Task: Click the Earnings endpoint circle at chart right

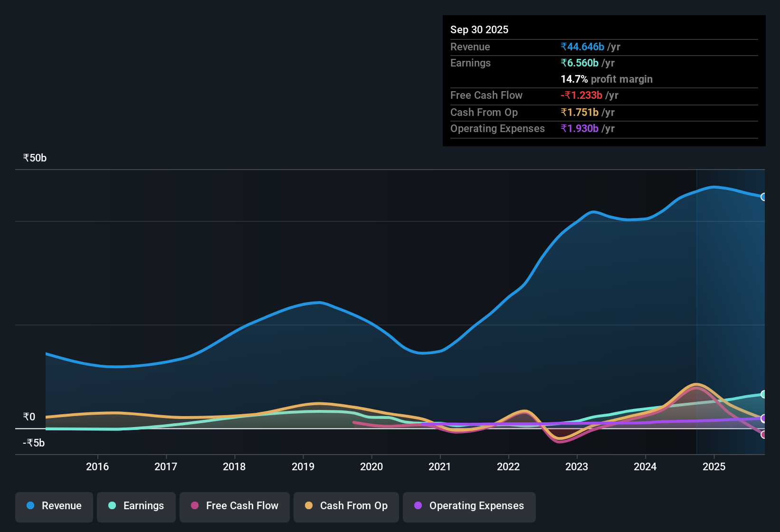Action: coord(764,394)
